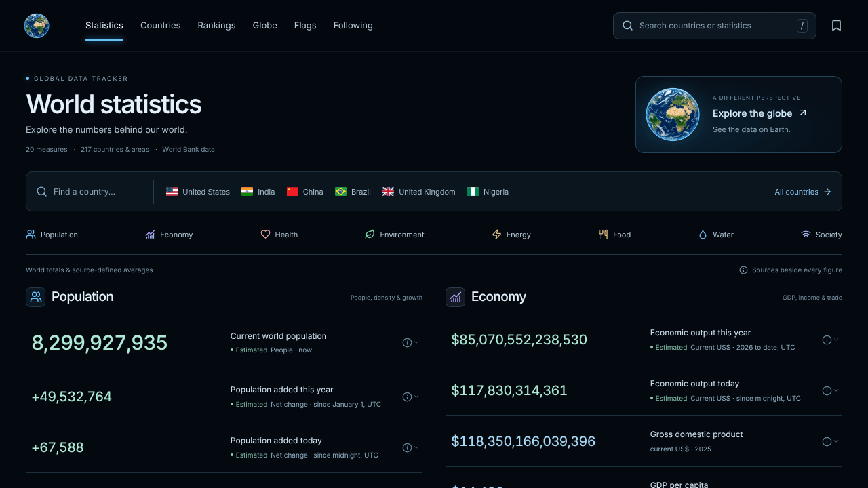Click the $118,350,166,039,396 figure
This screenshot has width=868, height=488.
pos(524,441)
